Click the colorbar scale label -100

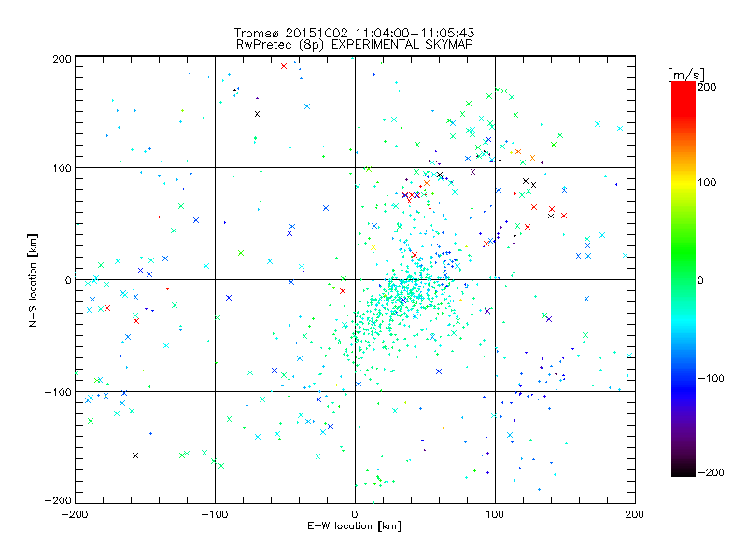click(711, 379)
